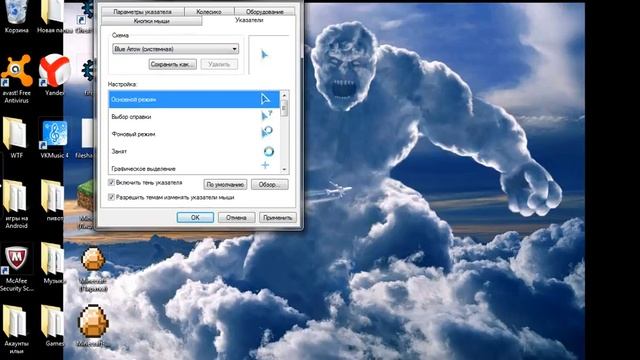Confirm with the OK button

tap(195, 218)
